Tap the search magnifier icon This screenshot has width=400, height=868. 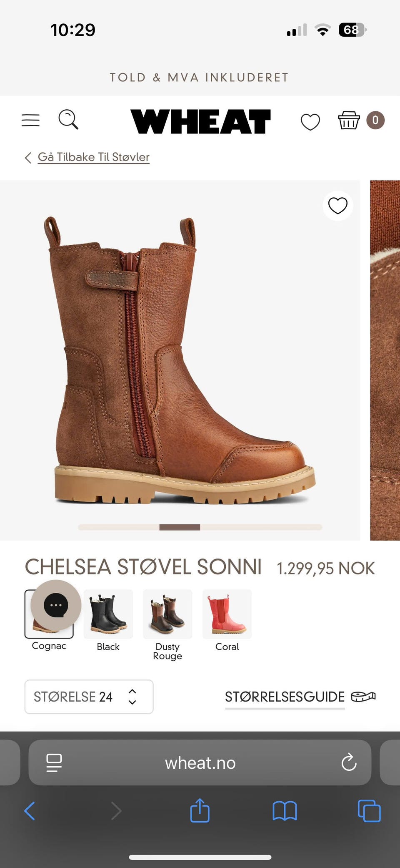[68, 120]
